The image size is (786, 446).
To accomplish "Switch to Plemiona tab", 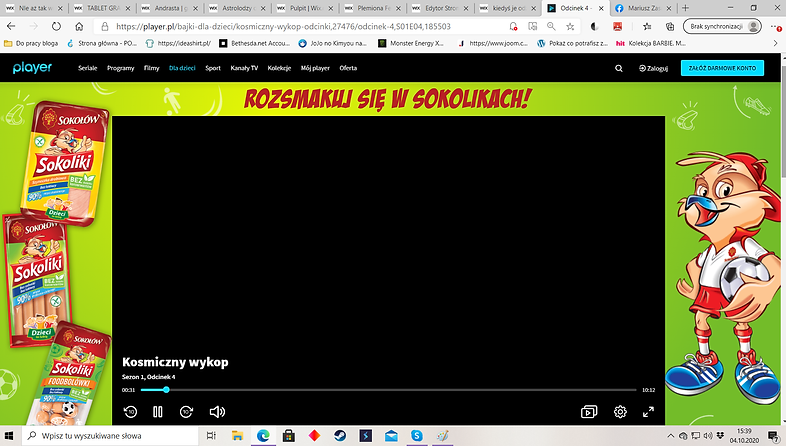I will click(371, 8).
